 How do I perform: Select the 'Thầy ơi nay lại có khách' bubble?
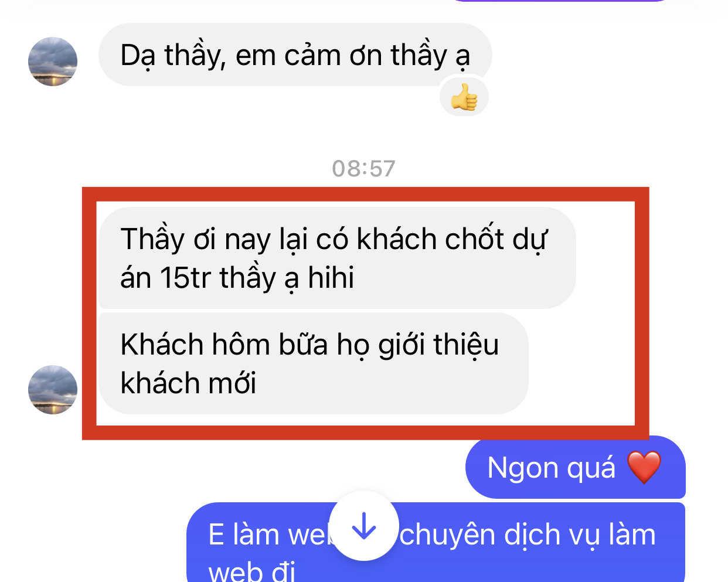(x=337, y=258)
